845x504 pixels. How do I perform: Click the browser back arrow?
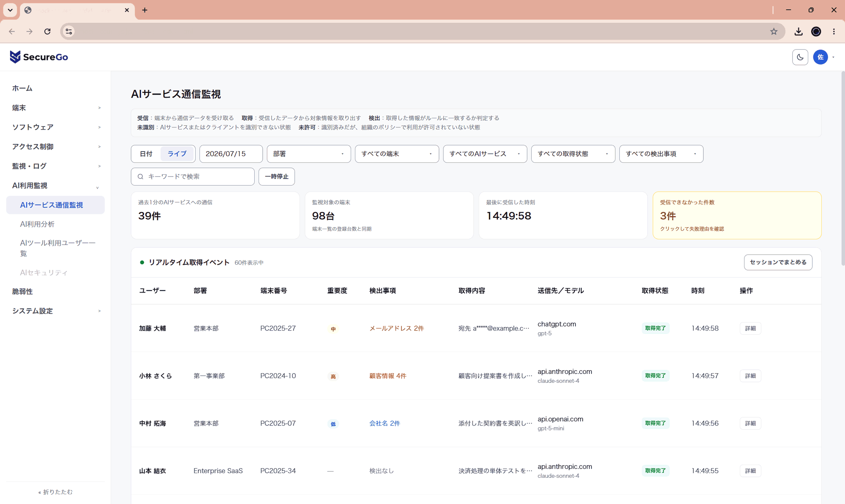coord(12,31)
